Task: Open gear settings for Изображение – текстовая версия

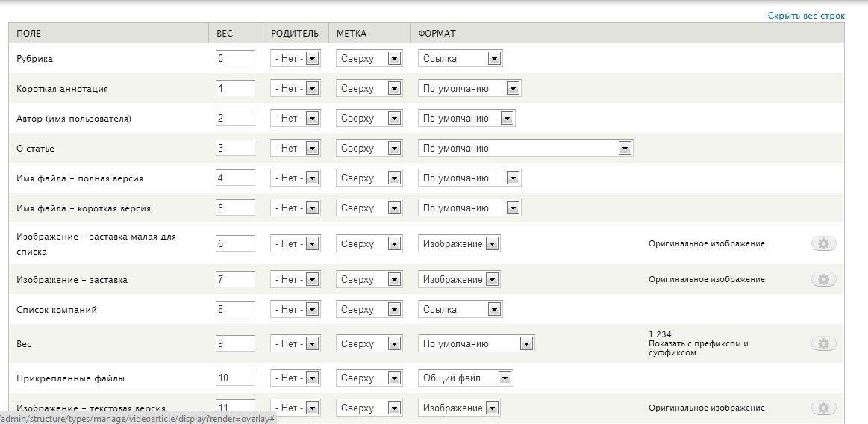Action: coord(824,408)
